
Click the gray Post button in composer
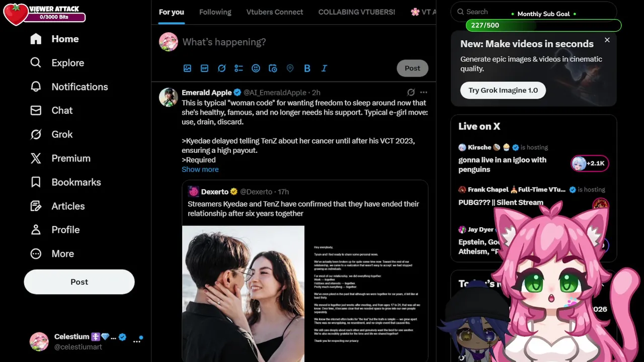(412, 68)
